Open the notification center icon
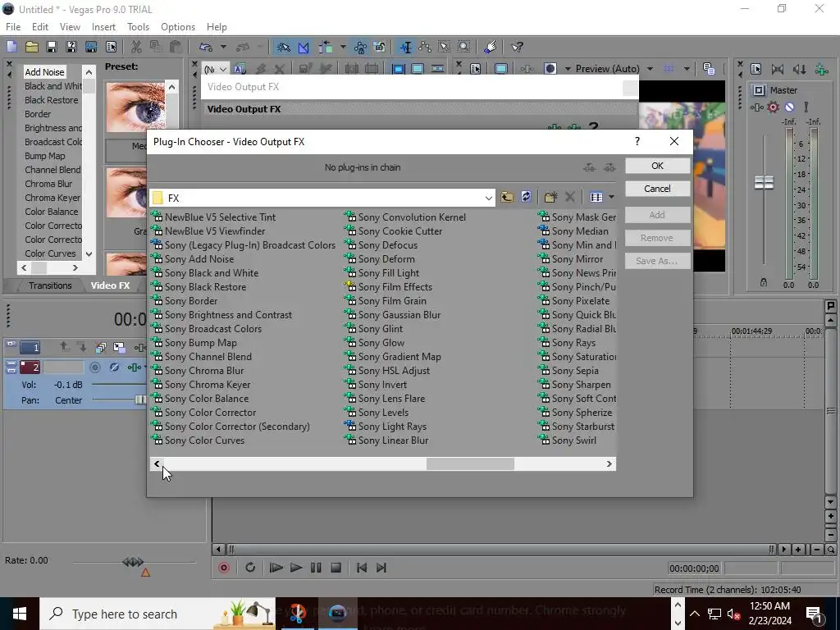 point(815,614)
